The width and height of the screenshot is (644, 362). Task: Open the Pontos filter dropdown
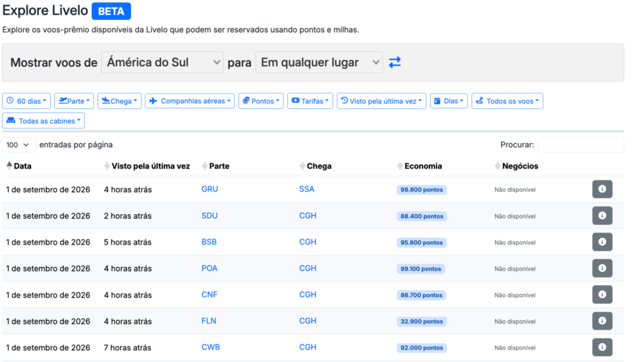261,101
